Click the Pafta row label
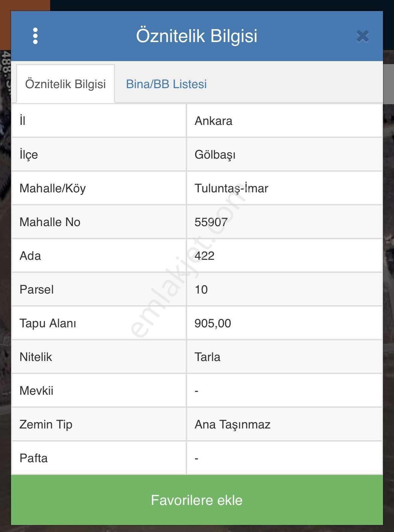The height and width of the screenshot is (532, 394). pos(33,458)
